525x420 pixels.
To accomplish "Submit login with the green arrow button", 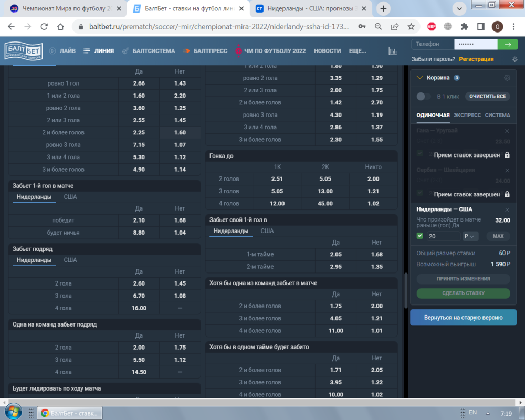I will pyautogui.click(x=508, y=44).
